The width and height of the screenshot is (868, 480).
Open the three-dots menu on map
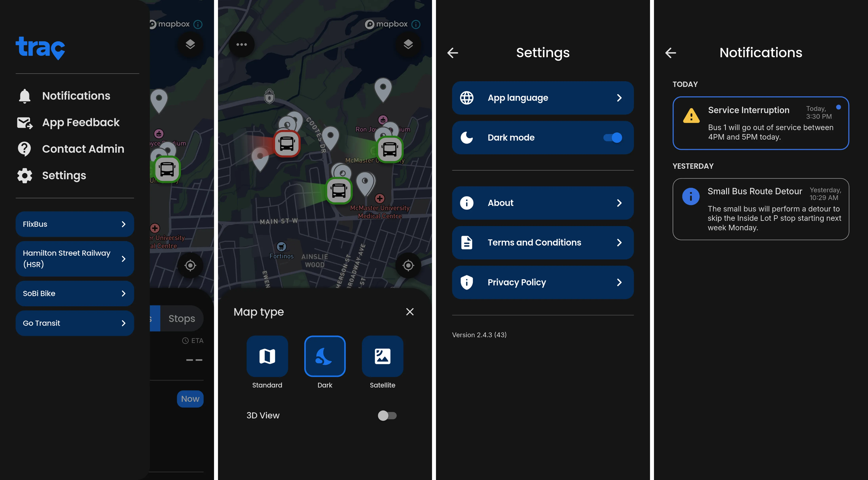pyautogui.click(x=242, y=44)
